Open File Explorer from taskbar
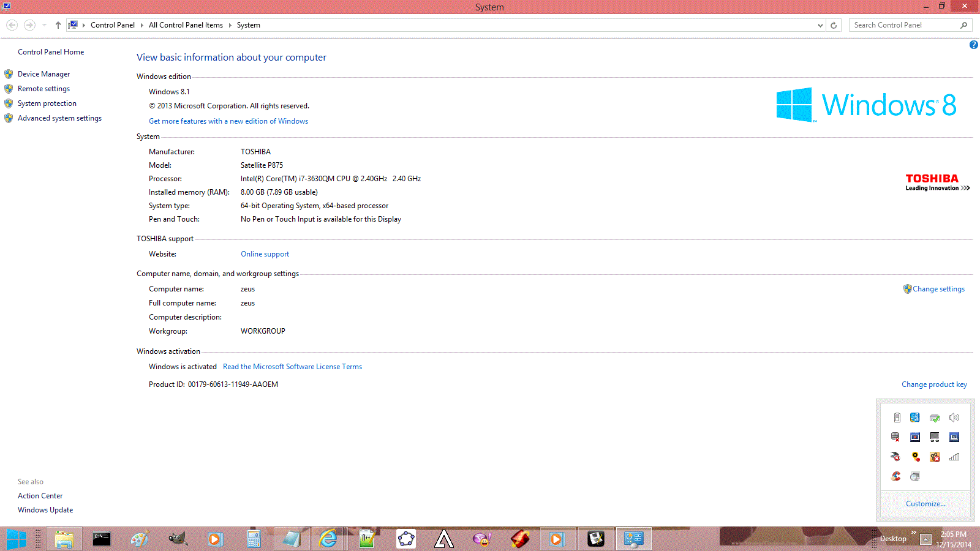Screen dimensions: 980x551 tap(64, 539)
